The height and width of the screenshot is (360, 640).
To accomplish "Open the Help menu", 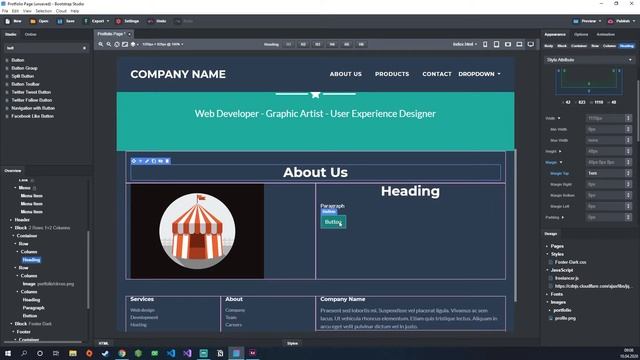I will [x=75, y=11].
